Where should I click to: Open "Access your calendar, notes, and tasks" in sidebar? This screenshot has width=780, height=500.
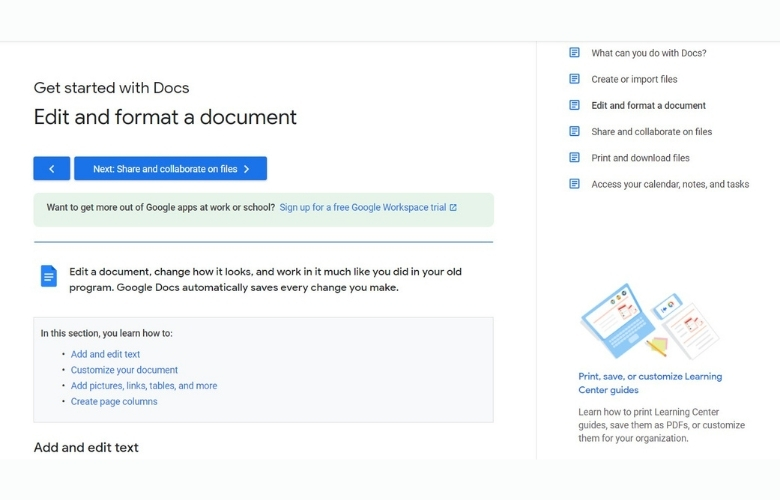[670, 185]
